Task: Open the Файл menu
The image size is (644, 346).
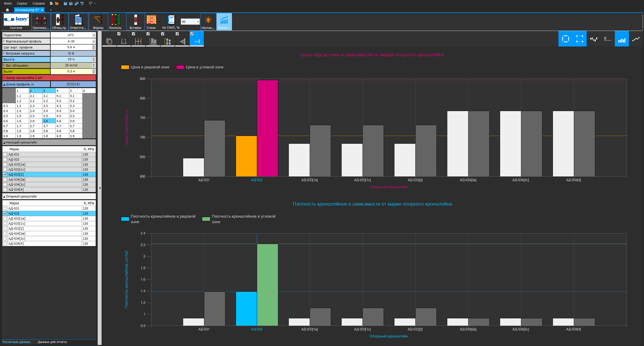Action: click(x=8, y=3)
